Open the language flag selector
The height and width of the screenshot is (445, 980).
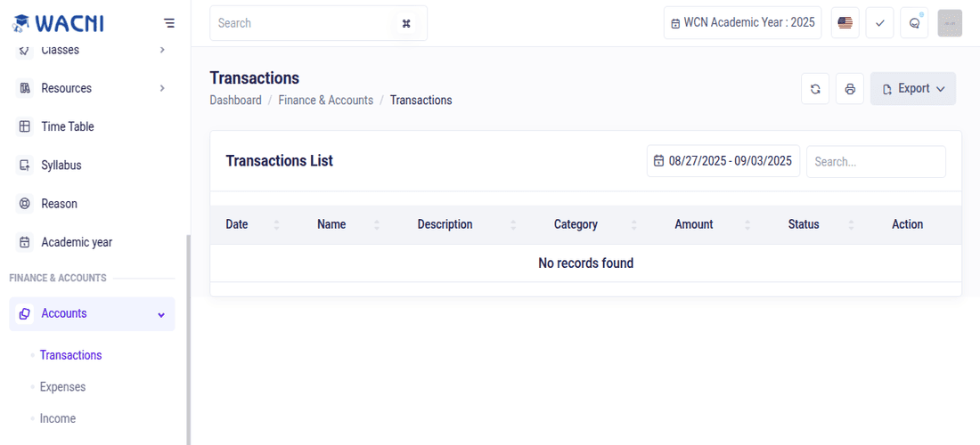(845, 23)
